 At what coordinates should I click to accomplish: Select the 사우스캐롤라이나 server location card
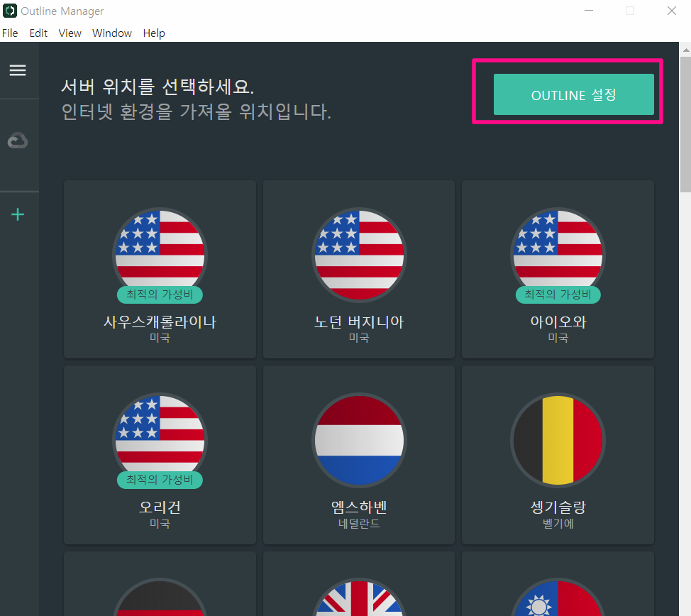(x=160, y=270)
